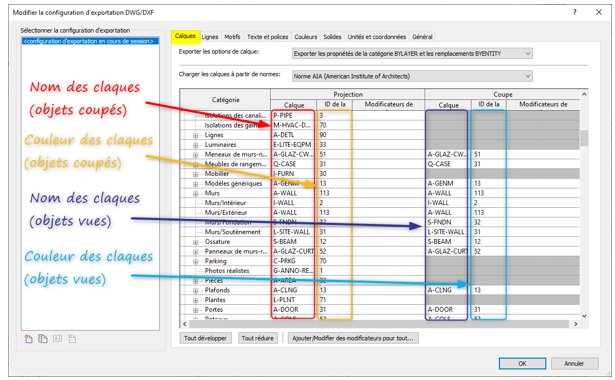
Task: Select the I-FURN projection layer cell
Action: [x=293, y=174]
